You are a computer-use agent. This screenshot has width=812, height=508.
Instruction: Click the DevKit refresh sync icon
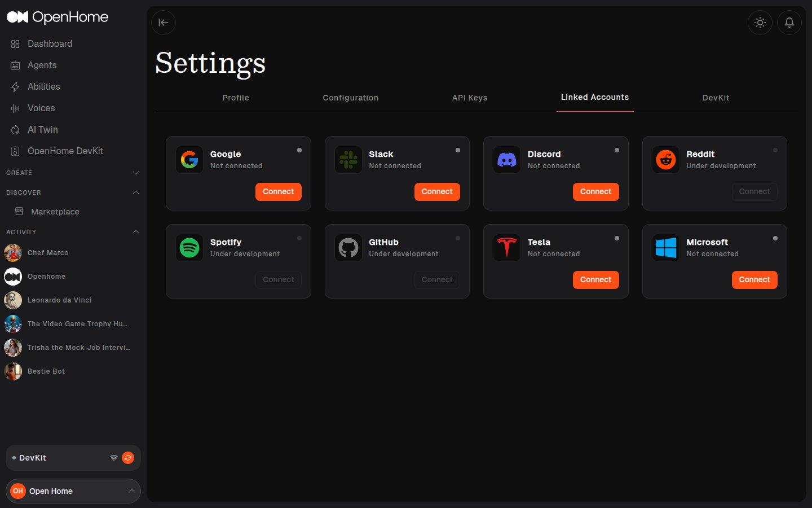(x=128, y=458)
